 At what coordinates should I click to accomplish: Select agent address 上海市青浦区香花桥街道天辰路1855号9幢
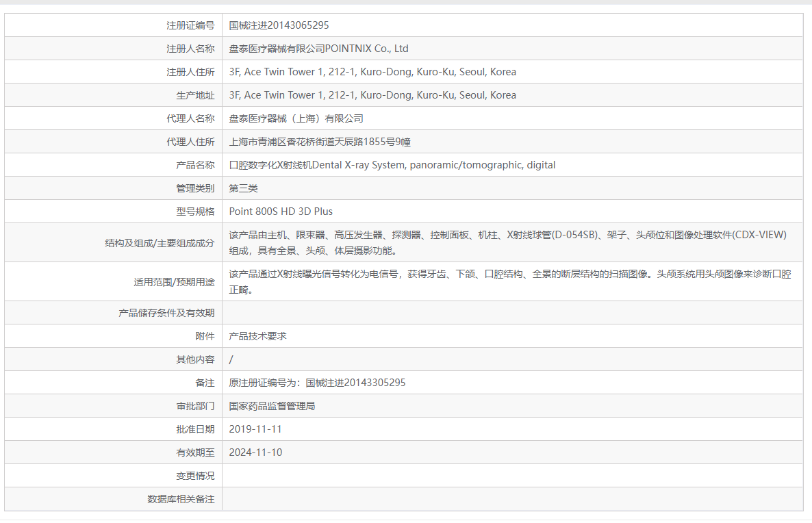320,142
